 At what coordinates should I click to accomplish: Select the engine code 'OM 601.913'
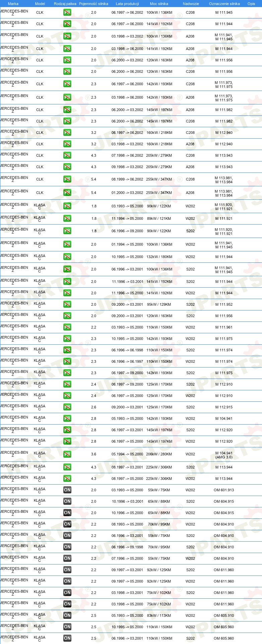(224, 490)
